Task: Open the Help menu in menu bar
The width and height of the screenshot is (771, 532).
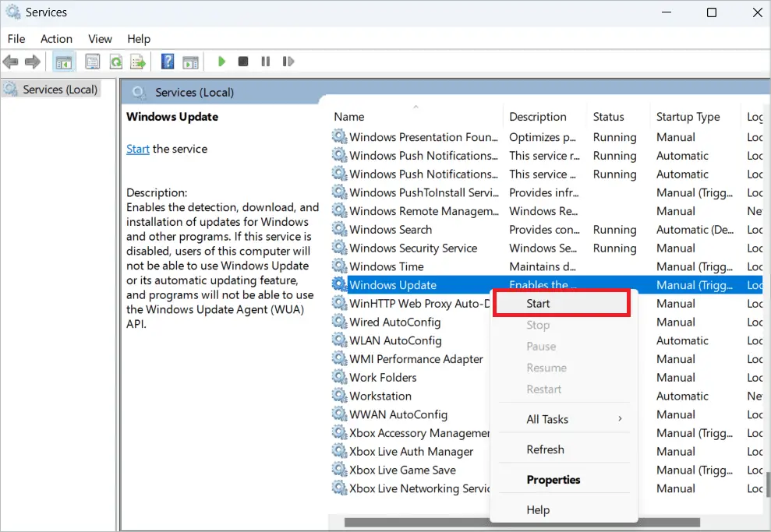Action: [139, 39]
